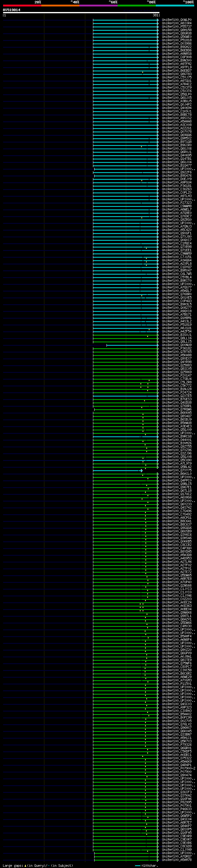Select the UniRef100_P36181 label
The image size is (197, 868).
click(x=176, y=186)
